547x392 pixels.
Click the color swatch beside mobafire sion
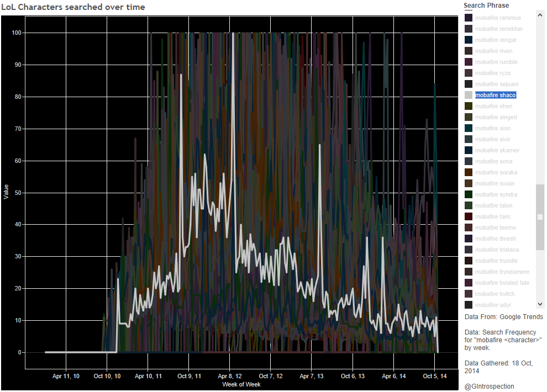[469, 128]
